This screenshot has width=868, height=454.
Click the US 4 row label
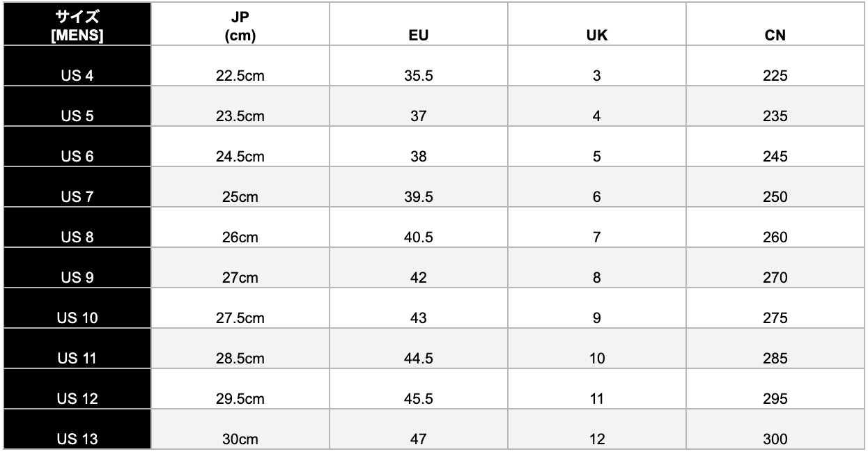[77, 66]
